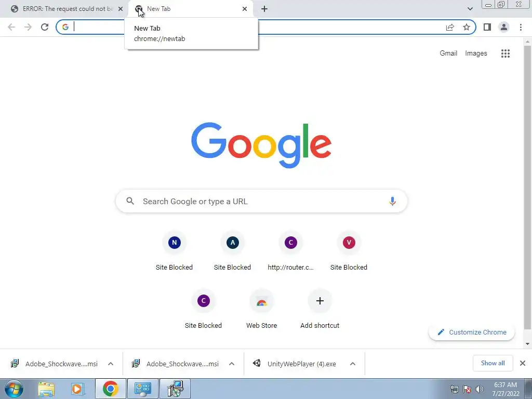Launch Windows Media Player from taskbar
Image resolution: width=532 pixels, height=399 pixels.
tap(78, 389)
